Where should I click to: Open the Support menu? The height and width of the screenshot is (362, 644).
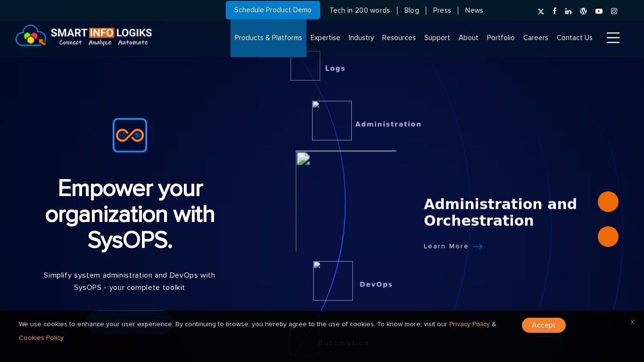point(437,38)
